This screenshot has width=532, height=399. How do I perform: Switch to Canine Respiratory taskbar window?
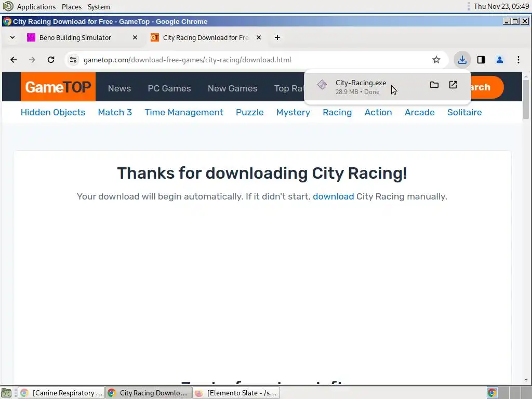tap(61, 393)
